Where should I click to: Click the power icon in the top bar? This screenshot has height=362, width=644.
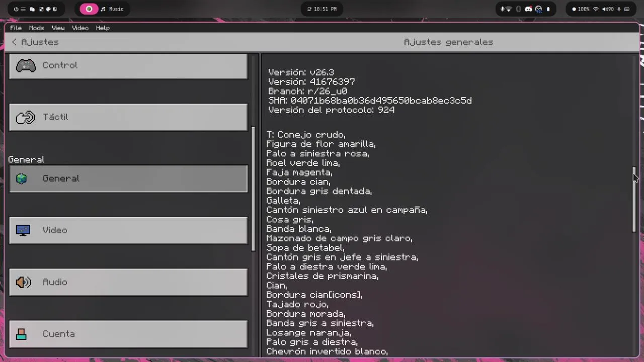coord(16,9)
